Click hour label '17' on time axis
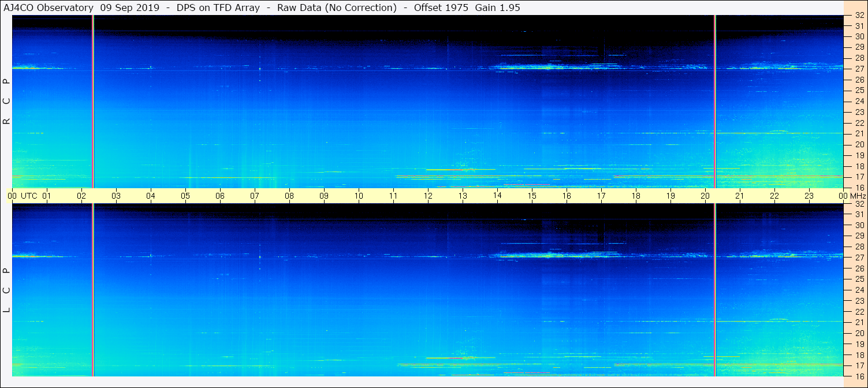This screenshot has height=388, width=868. tap(601, 196)
